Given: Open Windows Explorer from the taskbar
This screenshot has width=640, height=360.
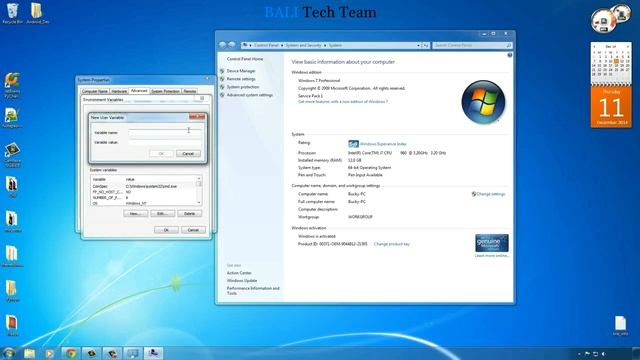Looking at the screenshot, I should click(29, 353).
